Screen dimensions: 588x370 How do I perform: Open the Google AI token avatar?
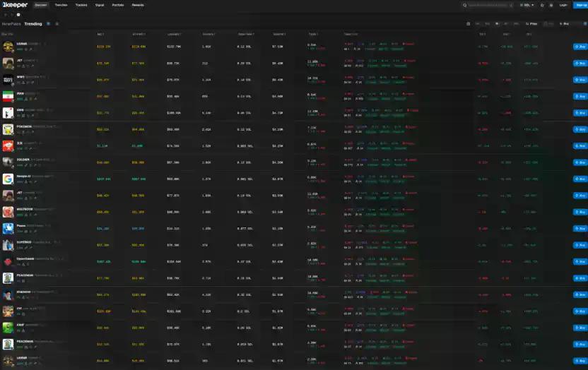(x=8, y=179)
